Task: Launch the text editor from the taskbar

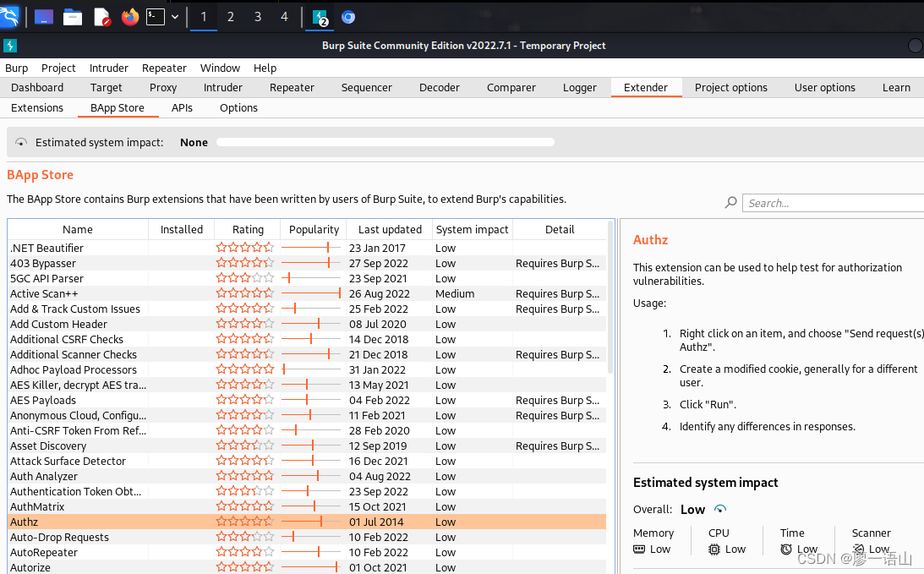Action: [102, 17]
